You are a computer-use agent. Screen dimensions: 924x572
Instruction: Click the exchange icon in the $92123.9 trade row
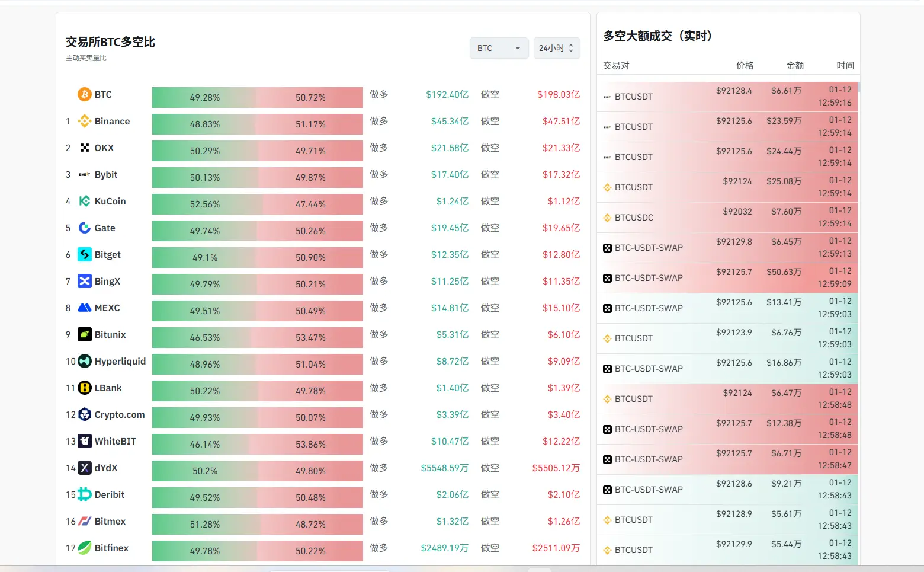[x=607, y=338]
